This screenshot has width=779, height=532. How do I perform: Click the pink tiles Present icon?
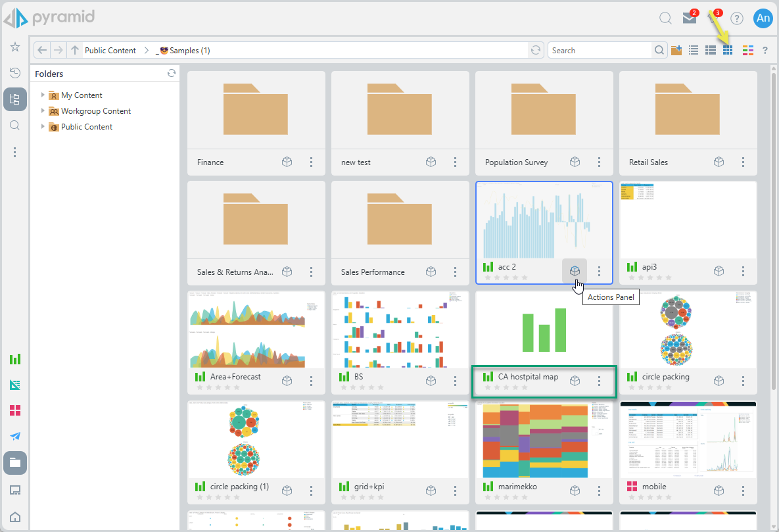[x=15, y=410]
